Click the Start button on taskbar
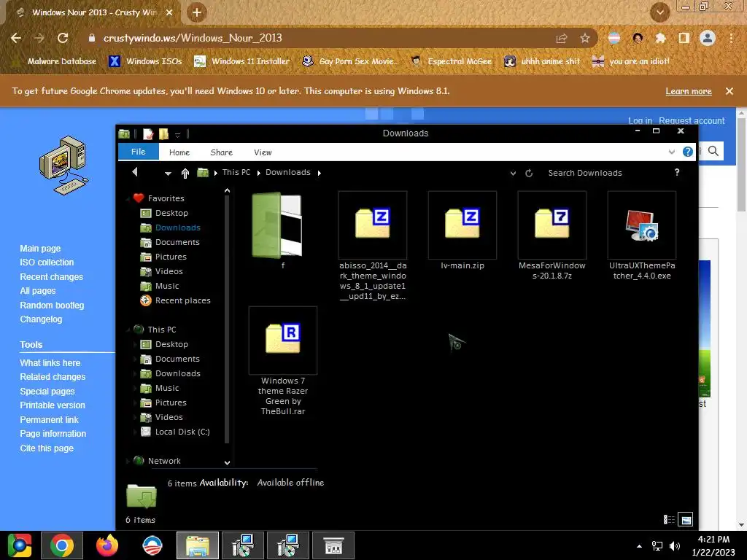This screenshot has height=560, width=747. pos(20,545)
